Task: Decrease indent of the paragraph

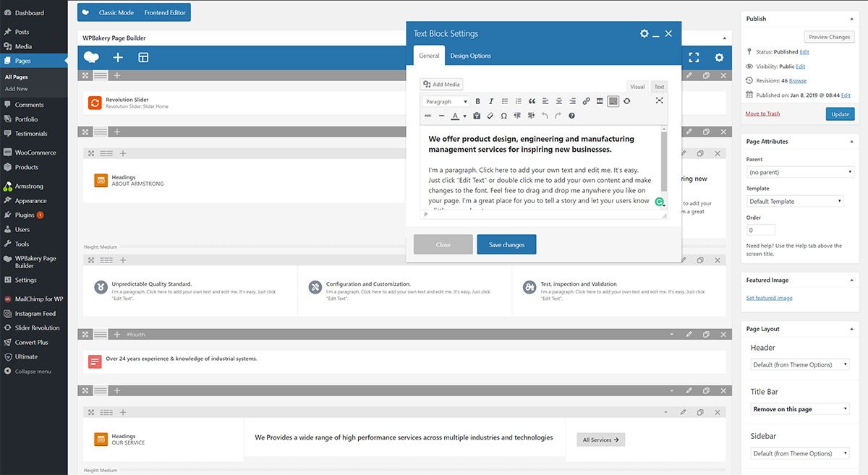Action: [518, 116]
